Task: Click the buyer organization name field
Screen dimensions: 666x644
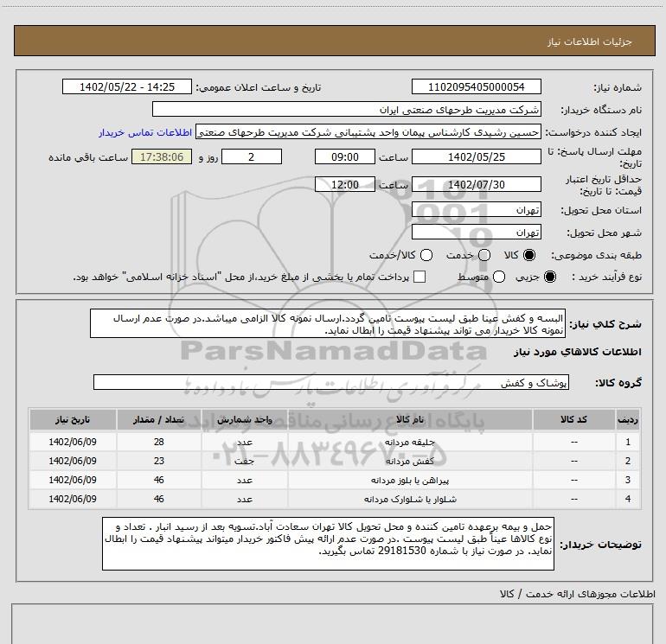Action: tap(347, 110)
